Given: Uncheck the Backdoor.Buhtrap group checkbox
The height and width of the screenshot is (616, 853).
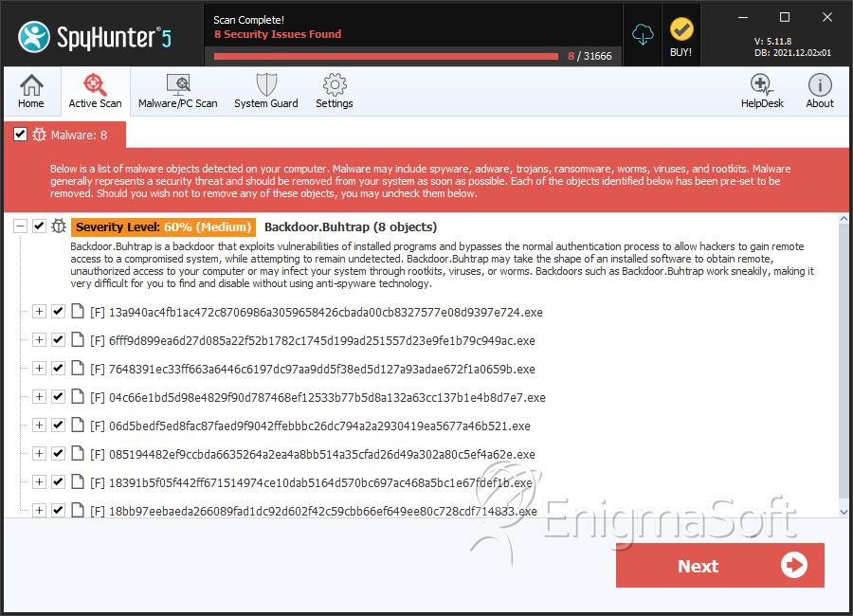Looking at the screenshot, I should coord(39,226).
